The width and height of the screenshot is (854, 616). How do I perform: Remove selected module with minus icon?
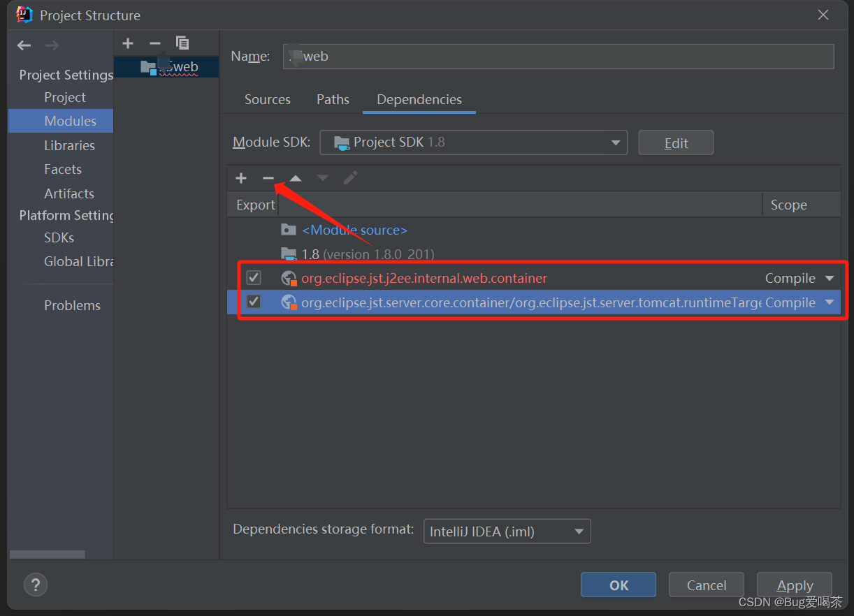(155, 43)
